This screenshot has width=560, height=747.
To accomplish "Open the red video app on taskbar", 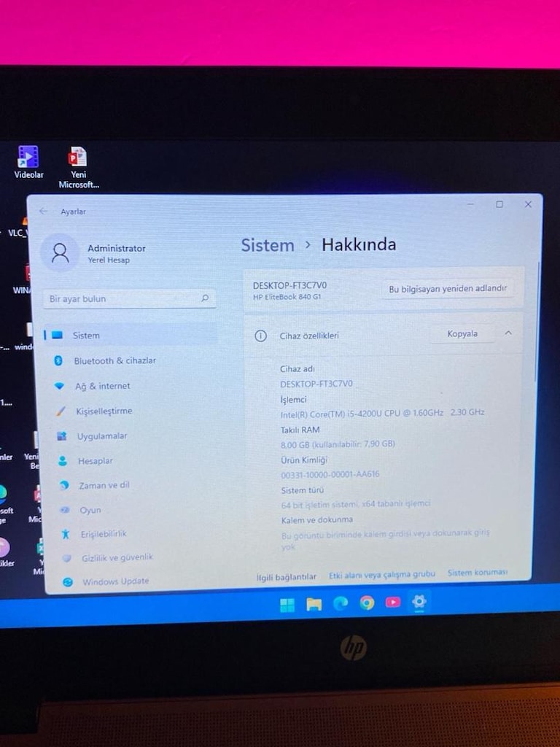I will click(x=393, y=602).
